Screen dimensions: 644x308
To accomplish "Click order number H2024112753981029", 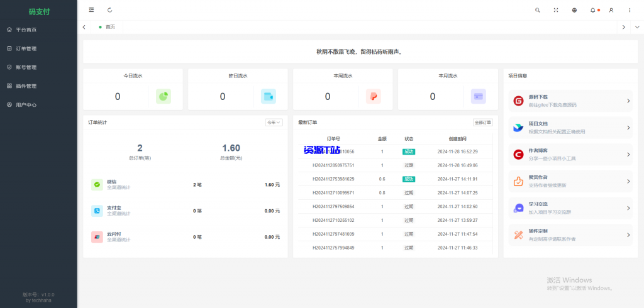I will pos(333,179).
